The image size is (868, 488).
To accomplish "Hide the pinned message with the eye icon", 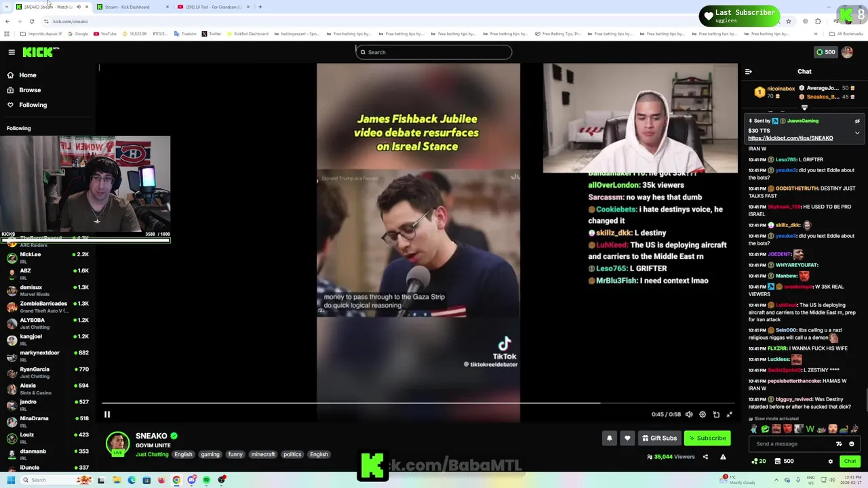I will [857, 121].
